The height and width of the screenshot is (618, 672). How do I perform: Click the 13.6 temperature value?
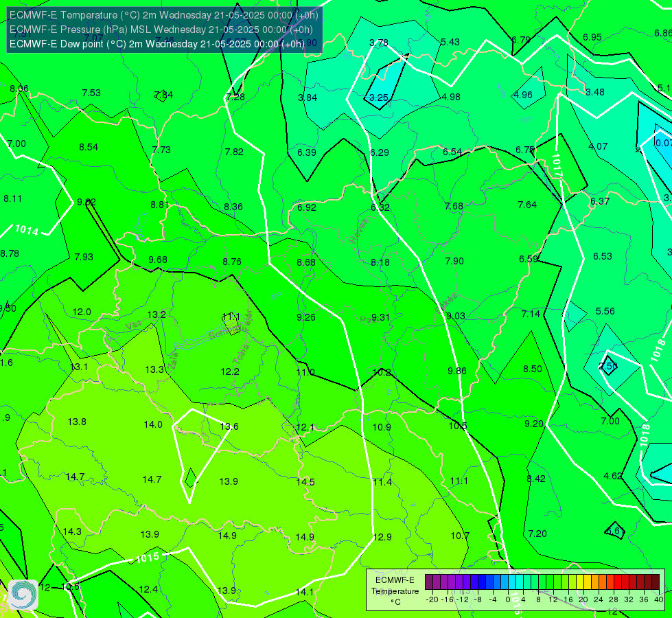click(x=229, y=426)
